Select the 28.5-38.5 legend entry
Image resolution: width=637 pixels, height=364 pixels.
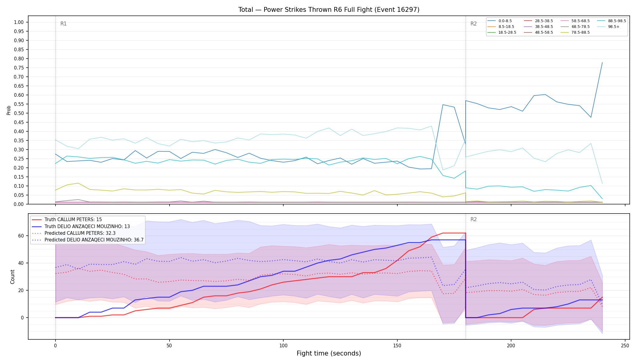pyautogui.click(x=538, y=21)
